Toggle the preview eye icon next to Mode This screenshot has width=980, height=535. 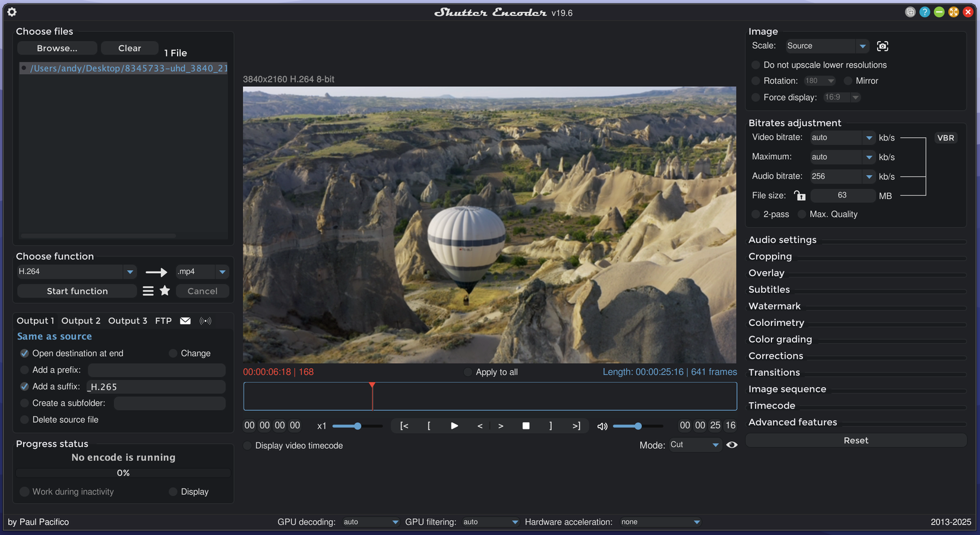click(732, 445)
